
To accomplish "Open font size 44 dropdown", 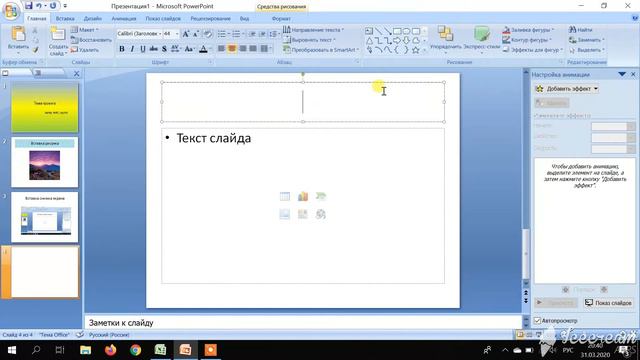I will (x=177, y=34).
